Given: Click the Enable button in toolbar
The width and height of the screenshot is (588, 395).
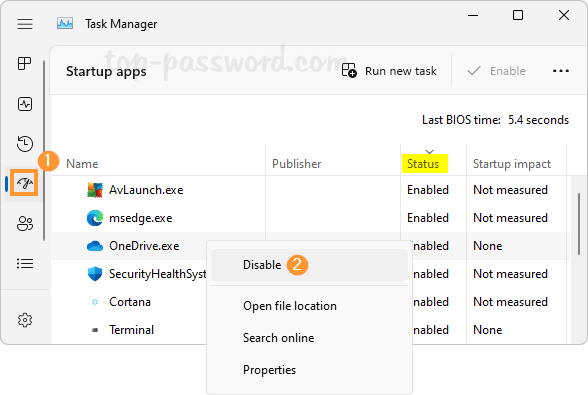Looking at the screenshot, I should tap(496, 71).
